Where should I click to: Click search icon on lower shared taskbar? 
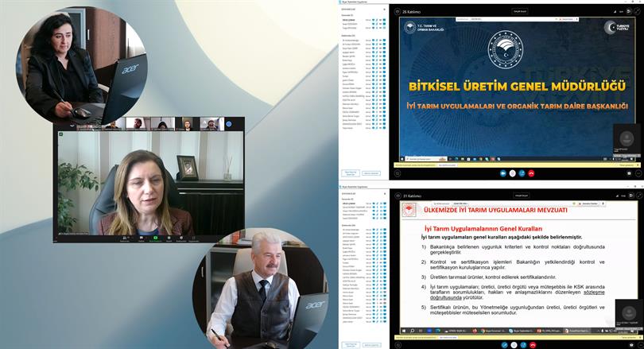tap(412, 331)
